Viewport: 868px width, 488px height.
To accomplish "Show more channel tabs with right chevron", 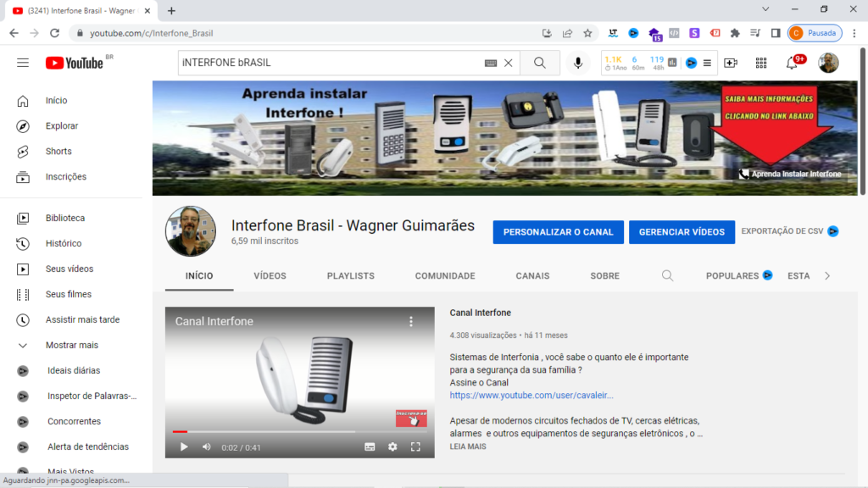I will pos(827,275).
